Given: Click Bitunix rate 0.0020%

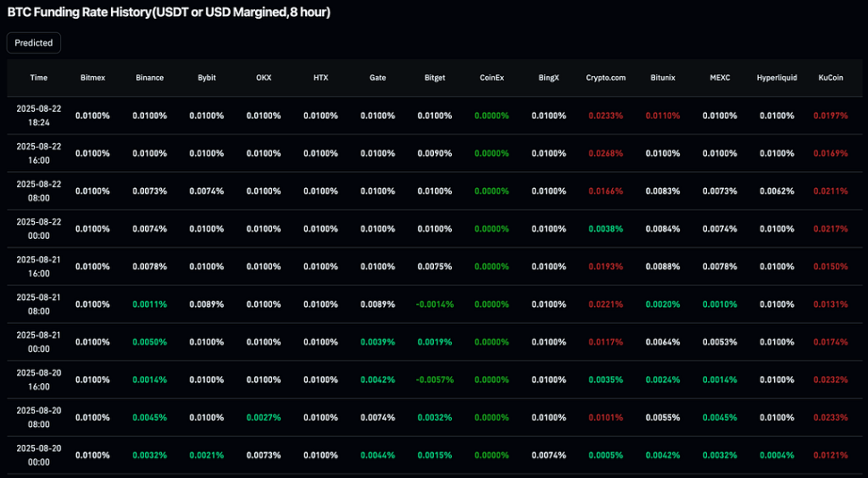Looking at the screenshot, I should [663, 304].
